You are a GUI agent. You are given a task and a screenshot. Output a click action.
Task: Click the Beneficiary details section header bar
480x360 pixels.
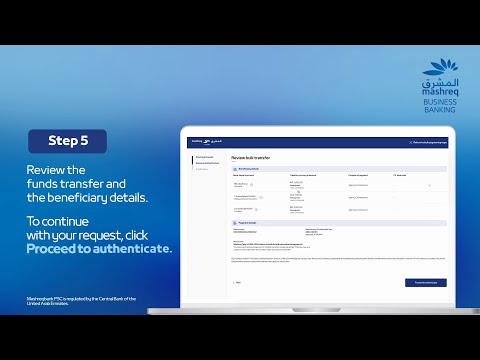339,169
